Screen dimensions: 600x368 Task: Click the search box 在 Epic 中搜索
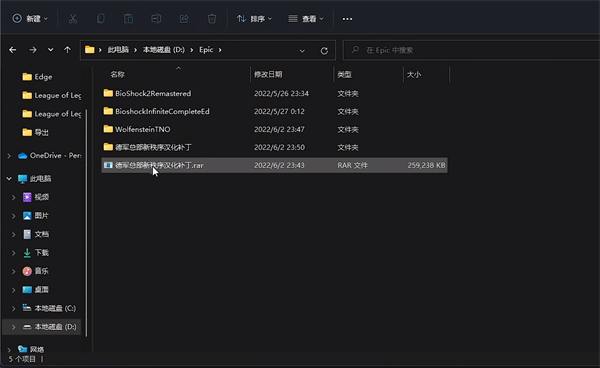point(471,50)
